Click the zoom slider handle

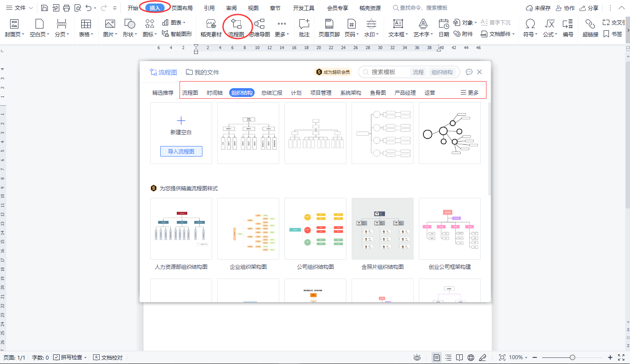(572, 357)
